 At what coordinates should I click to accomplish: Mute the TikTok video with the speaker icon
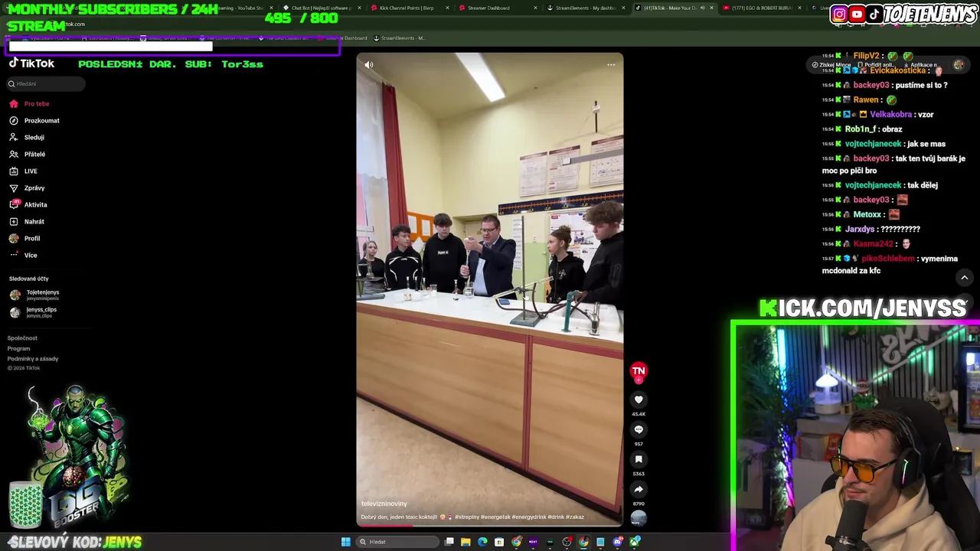pos(369,65)
